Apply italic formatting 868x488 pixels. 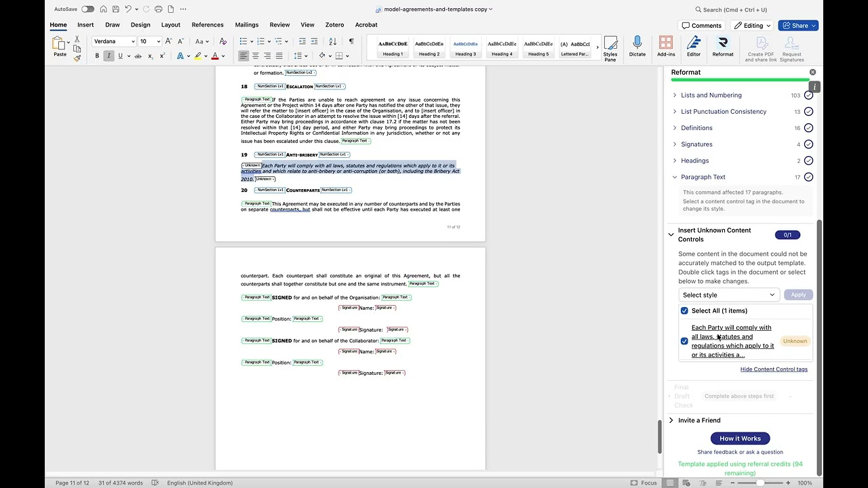coord(108,56)
